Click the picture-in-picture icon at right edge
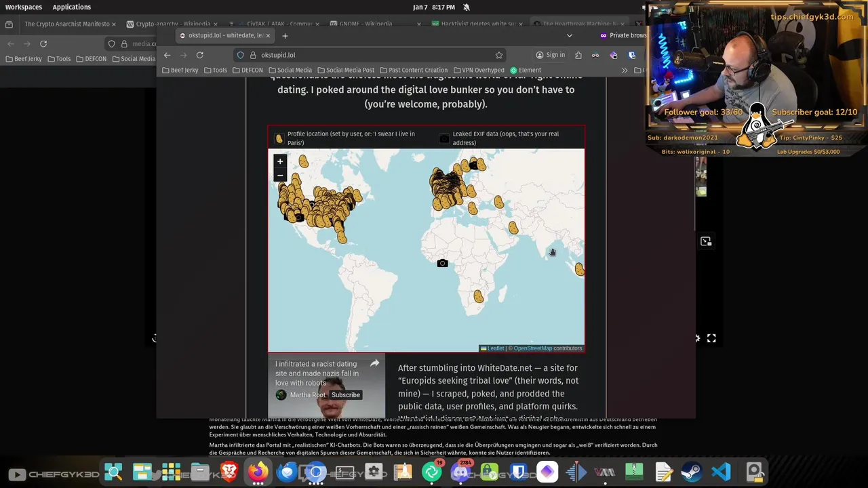 click(x=706, y=241)
